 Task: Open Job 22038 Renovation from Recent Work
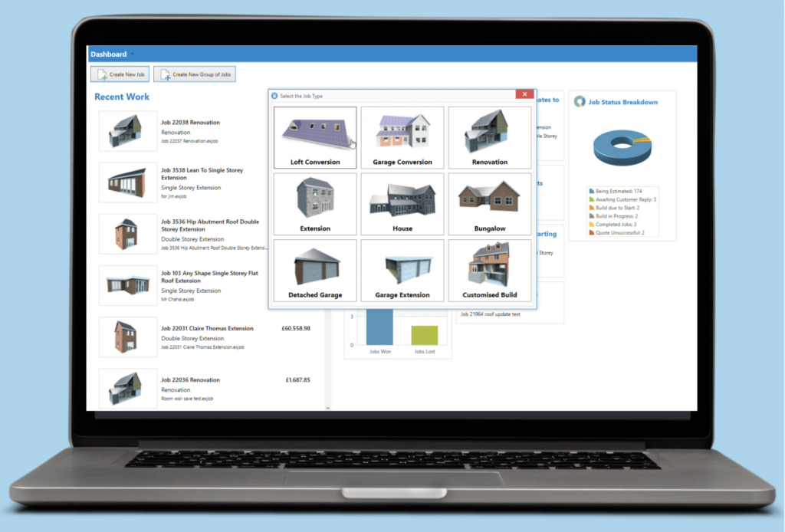tap(189, 121)
